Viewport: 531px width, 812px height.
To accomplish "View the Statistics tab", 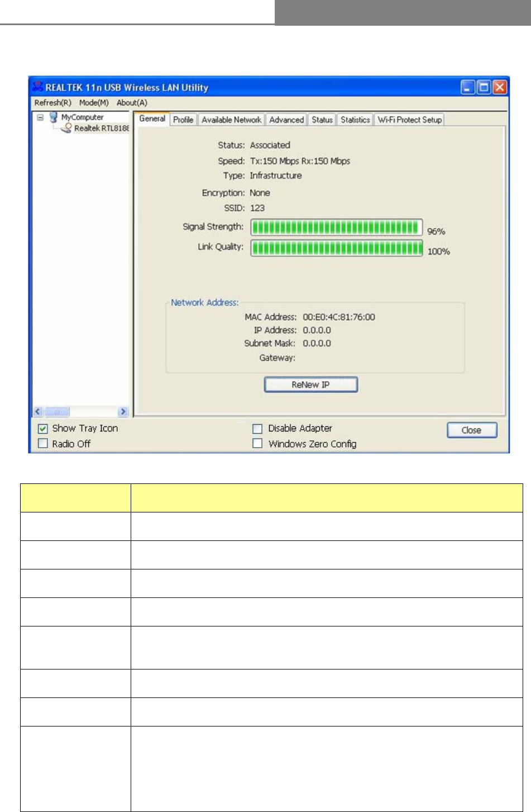I will (355, 120).
